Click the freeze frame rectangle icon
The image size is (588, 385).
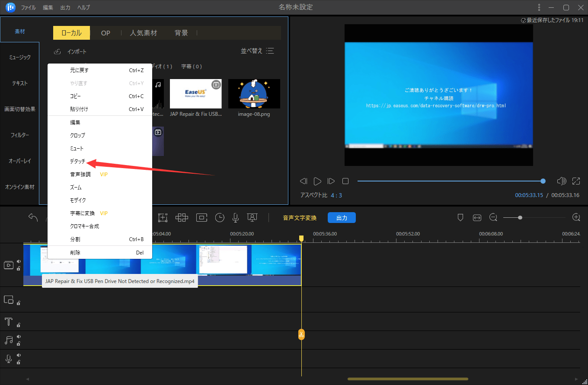coord(201,218)
